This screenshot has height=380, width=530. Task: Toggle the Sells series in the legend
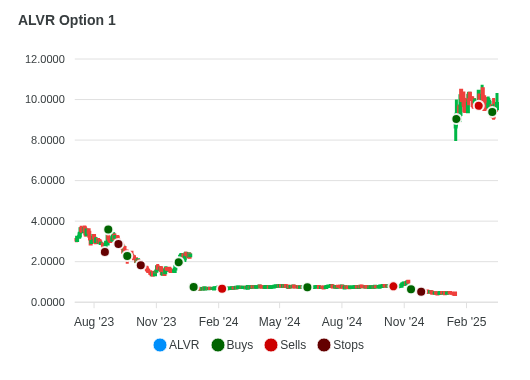285,345
